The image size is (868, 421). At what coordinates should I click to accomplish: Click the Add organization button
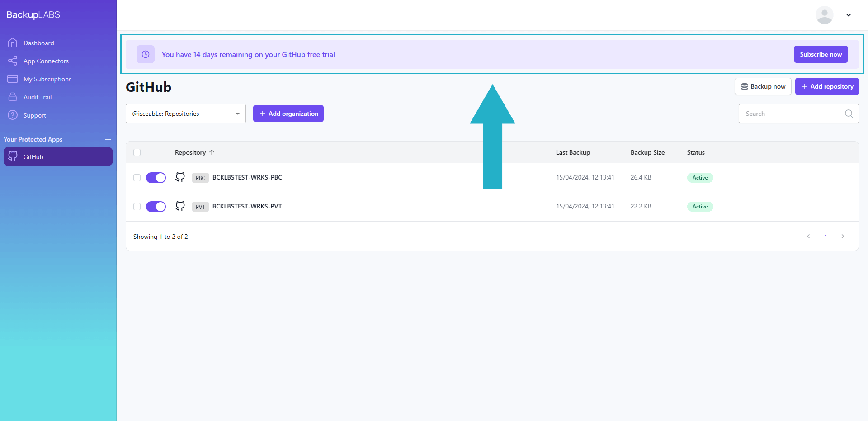point(288,114)
